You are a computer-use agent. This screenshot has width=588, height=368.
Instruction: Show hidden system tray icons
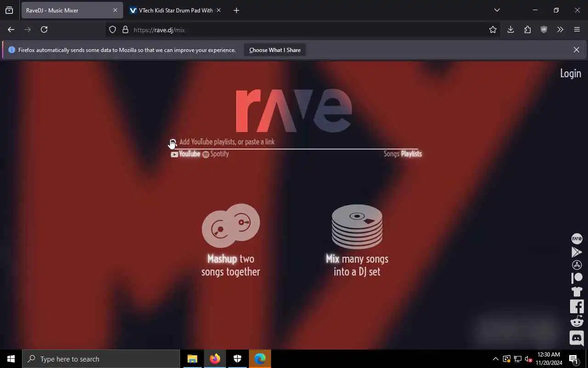coord(495,359)
